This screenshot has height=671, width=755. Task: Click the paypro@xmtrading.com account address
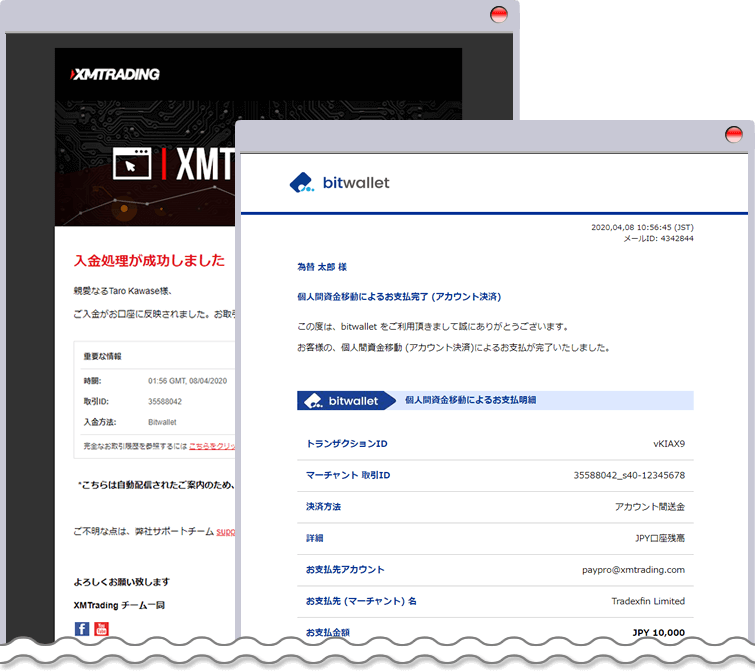point(633,569)
